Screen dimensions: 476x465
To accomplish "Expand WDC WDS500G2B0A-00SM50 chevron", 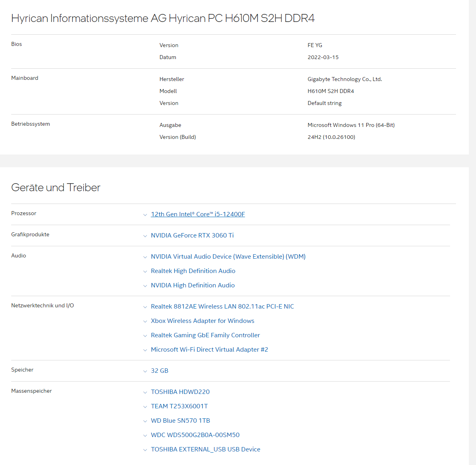I will (145, 435).
